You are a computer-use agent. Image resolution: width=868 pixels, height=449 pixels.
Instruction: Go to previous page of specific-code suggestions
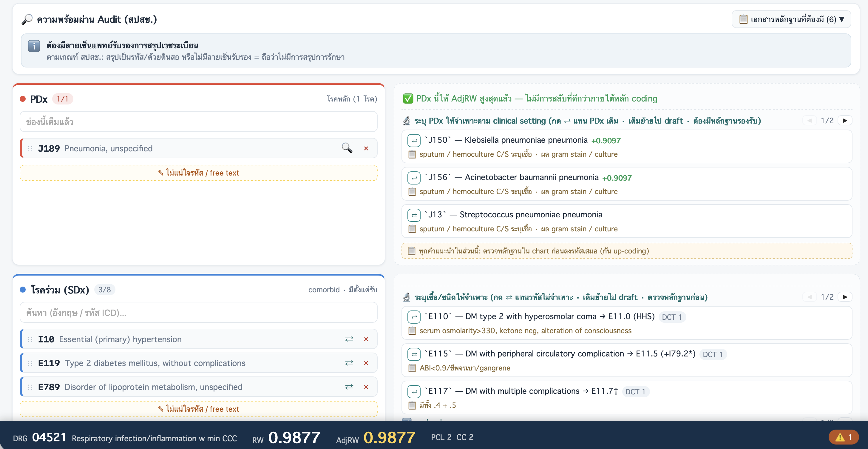[x=810, y=297]
